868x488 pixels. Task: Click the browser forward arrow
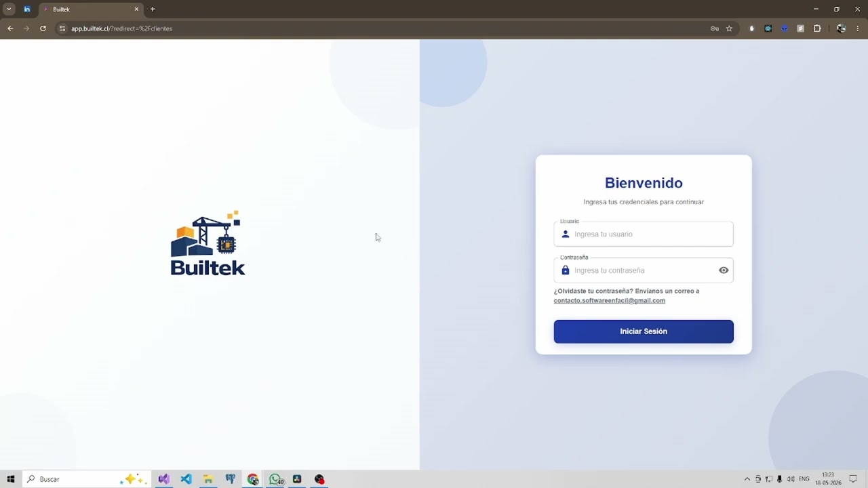(26, 28)
